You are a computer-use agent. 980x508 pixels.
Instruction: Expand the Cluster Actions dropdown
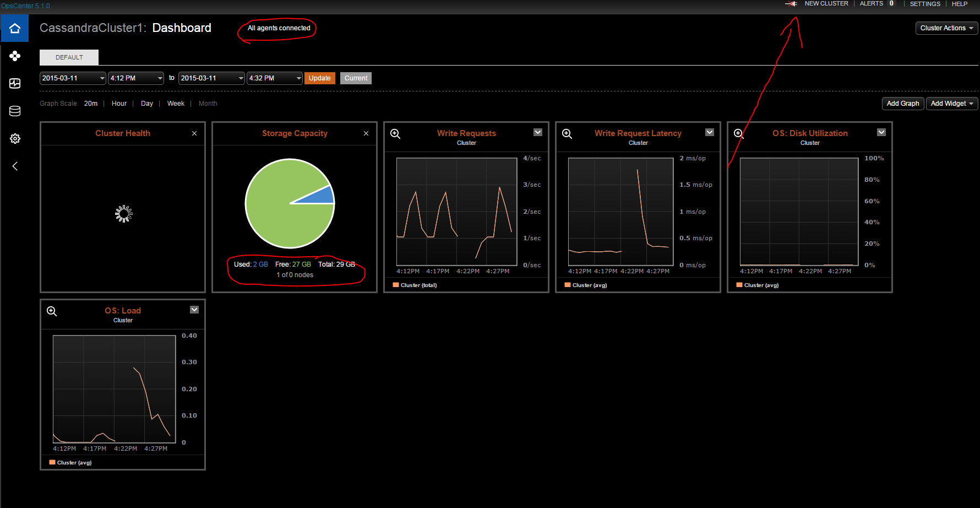(946, 28)
